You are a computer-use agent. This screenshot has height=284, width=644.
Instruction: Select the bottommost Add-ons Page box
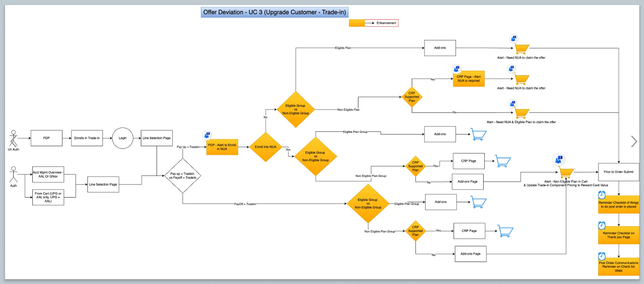[470, 254]
